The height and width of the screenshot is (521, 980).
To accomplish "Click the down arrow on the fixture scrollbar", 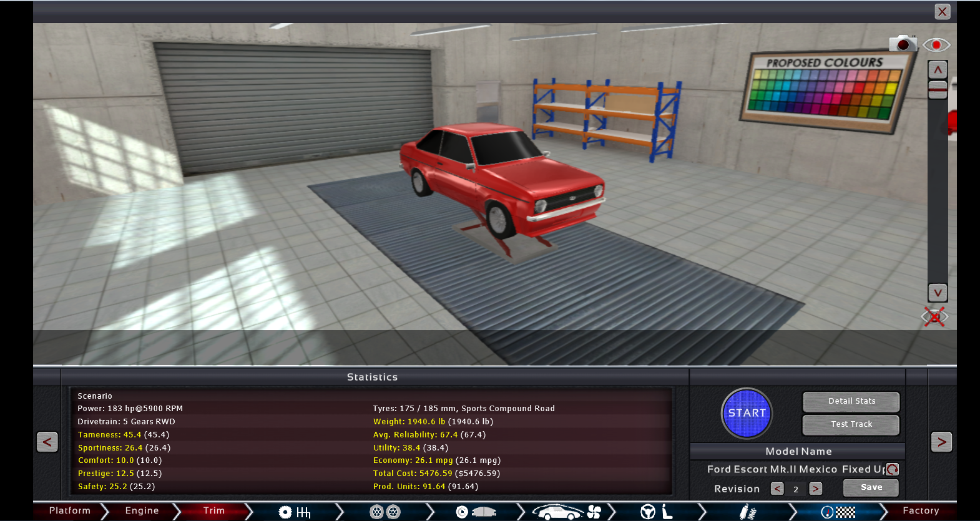I will click(938, 293).
